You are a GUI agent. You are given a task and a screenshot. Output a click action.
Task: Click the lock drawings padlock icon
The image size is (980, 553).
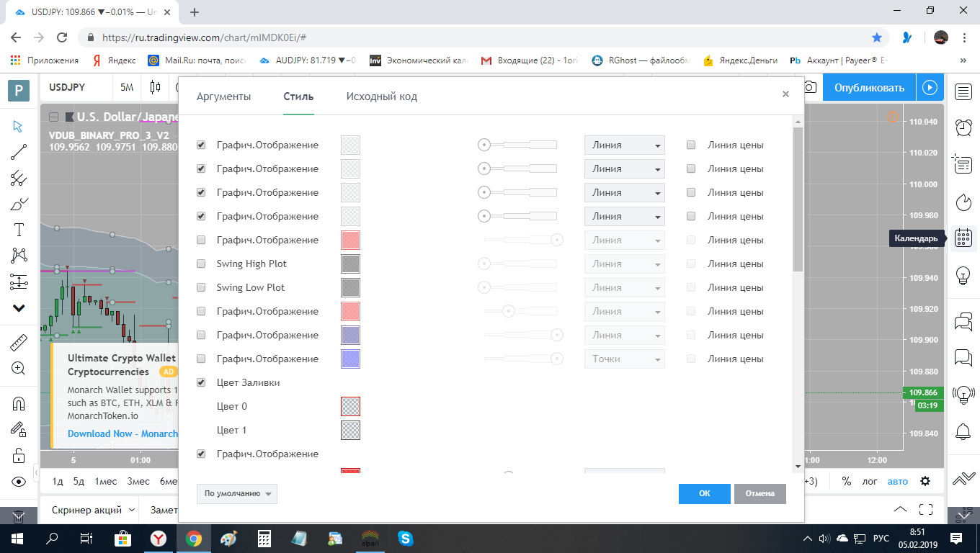click(19, 456)
